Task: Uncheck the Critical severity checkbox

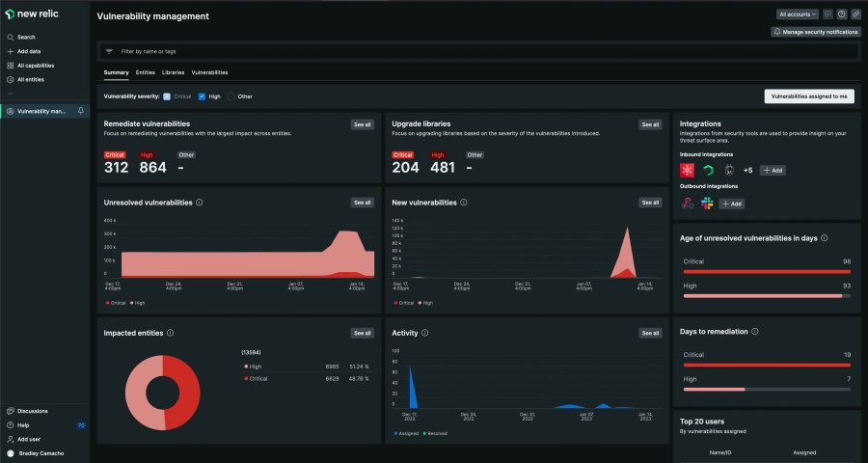Action: (x=167, y=96)
